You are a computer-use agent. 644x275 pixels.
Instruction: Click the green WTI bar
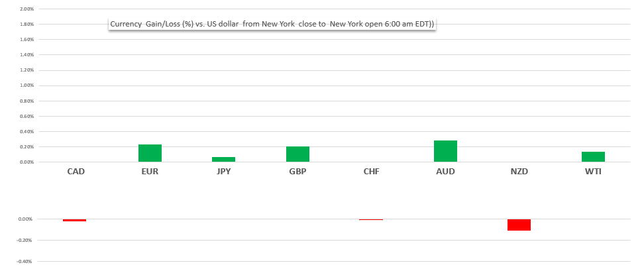[x=593, y=156]
